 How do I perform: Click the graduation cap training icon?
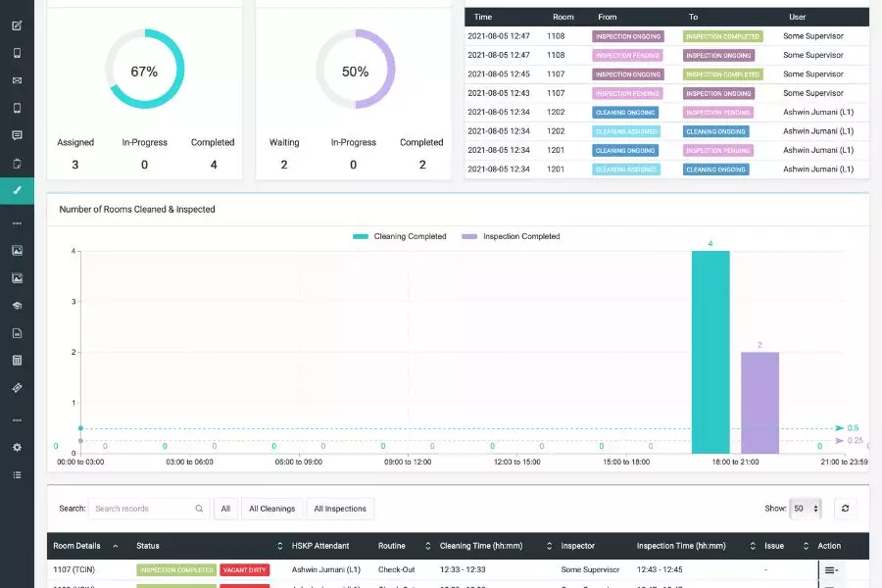17,306
